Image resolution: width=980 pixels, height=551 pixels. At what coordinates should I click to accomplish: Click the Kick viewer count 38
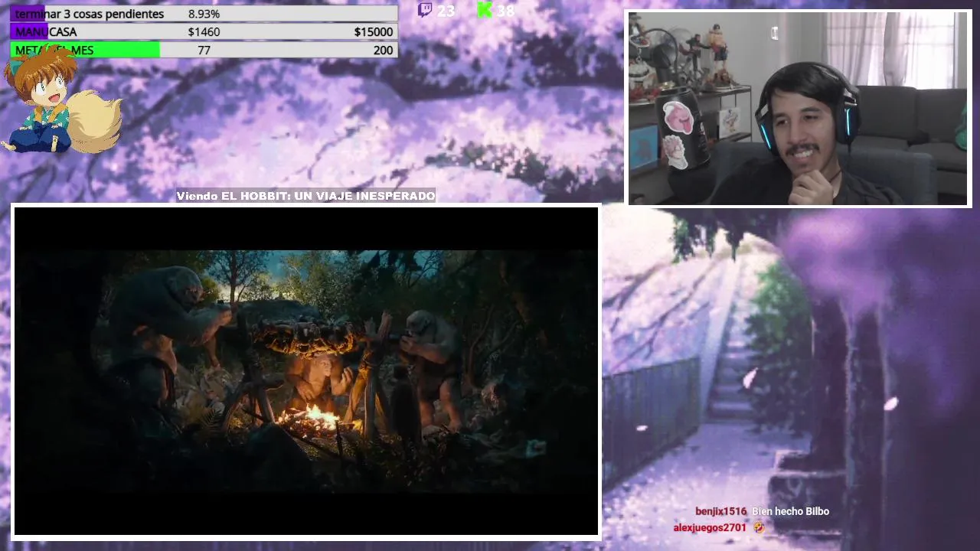click(x=505, y=11)
